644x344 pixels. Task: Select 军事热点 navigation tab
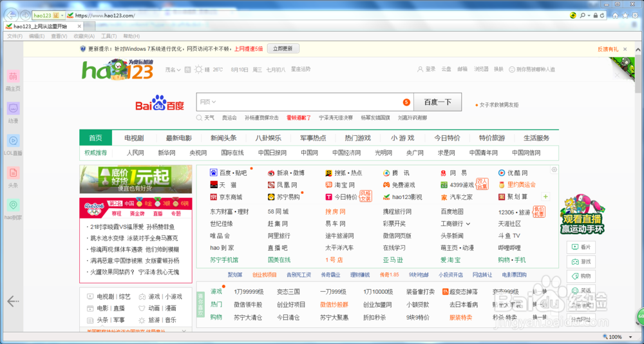coord(313,138)
